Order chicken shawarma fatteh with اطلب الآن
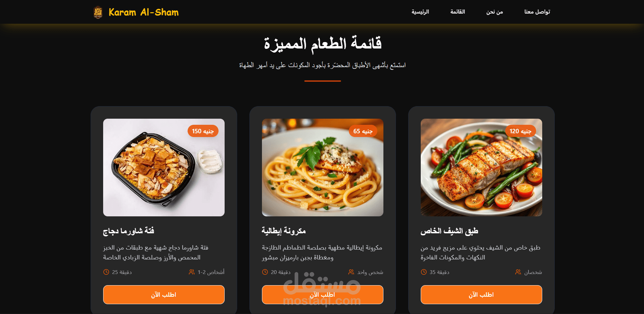Screen dimensions: 644x314 [164, 295]
